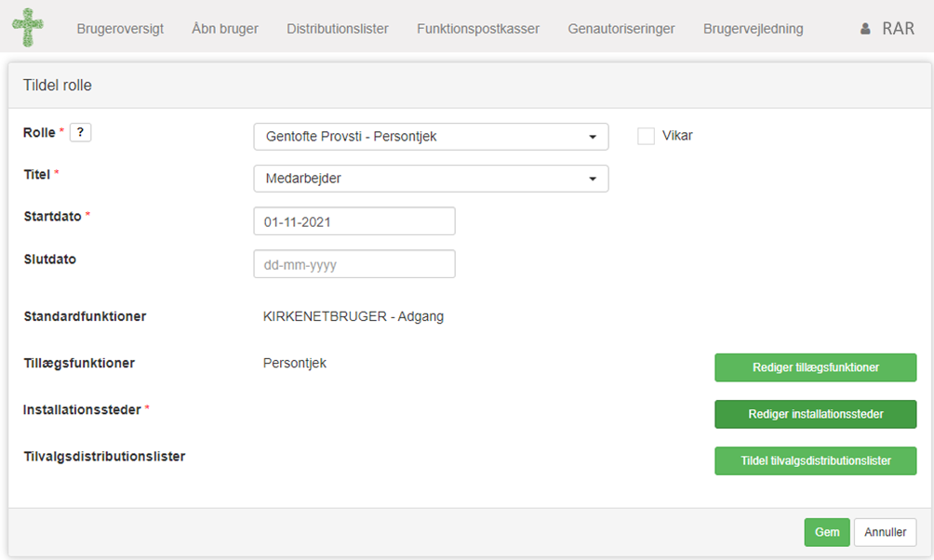934x560 pixels.
Task: Click the green cross logo
Action: pyautogui.click(x=27, y=27)
